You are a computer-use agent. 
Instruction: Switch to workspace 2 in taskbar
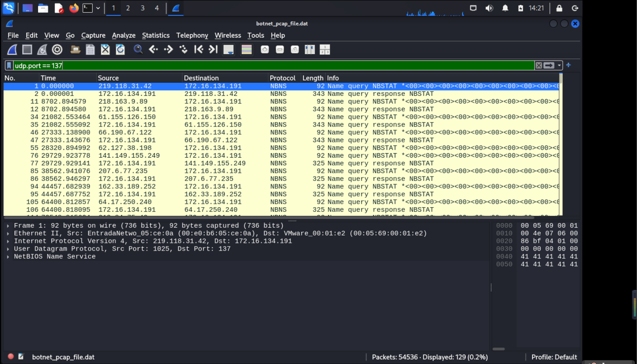[x=128, y=8]
